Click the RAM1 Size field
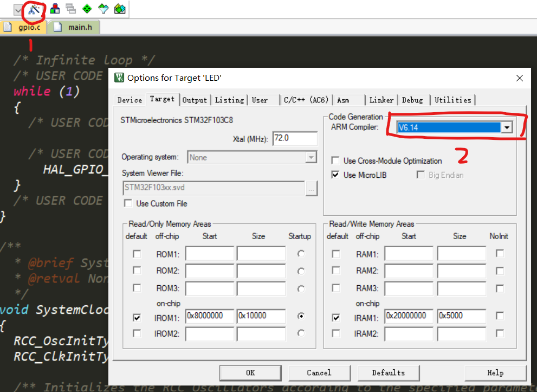 462,254
